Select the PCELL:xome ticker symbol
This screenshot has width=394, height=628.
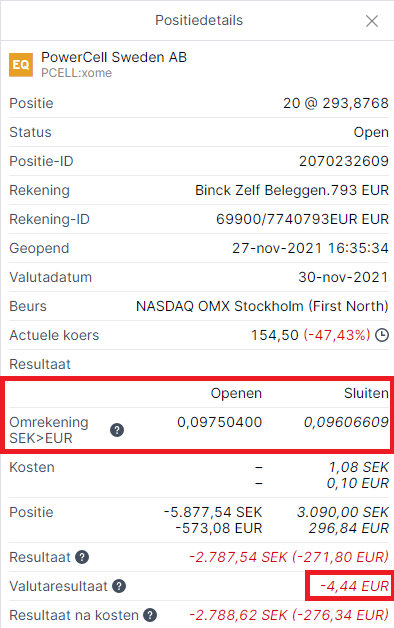[76, 73]
